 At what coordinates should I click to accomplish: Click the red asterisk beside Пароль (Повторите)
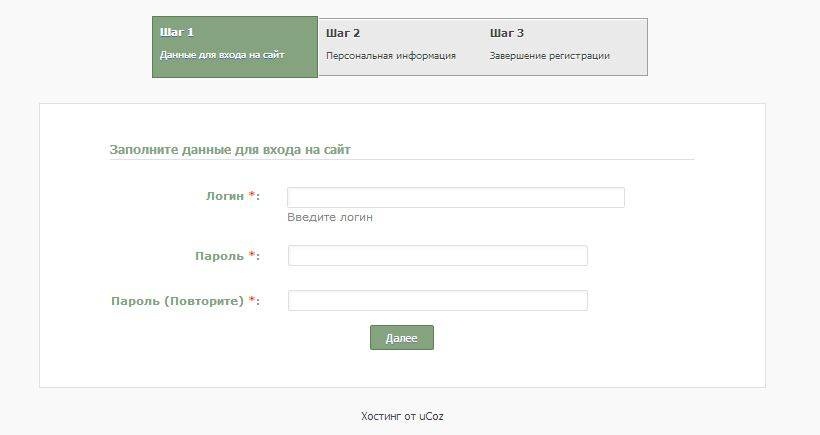pos(252,300)
